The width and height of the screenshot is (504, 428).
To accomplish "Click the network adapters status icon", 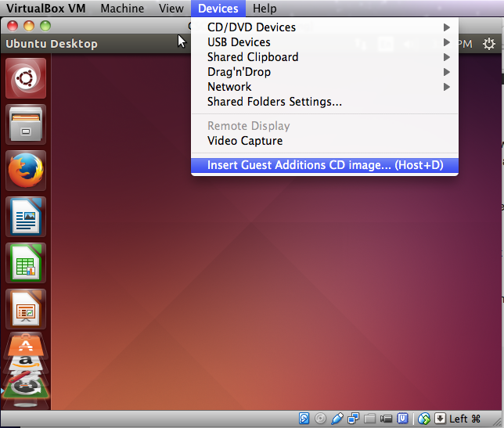I will click(354, 419).
